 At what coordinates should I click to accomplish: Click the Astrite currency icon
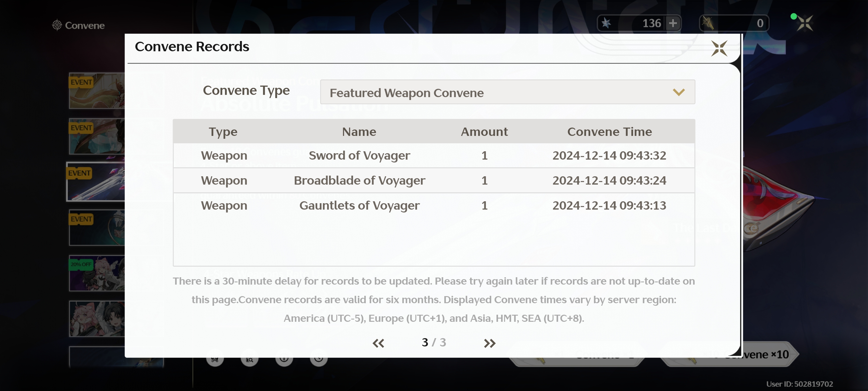[606, 23]
